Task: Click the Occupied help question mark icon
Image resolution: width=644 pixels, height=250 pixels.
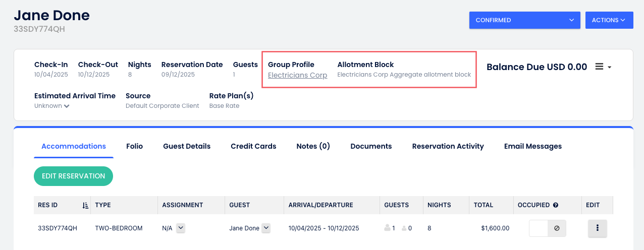Action: click(x=556, y=205)
